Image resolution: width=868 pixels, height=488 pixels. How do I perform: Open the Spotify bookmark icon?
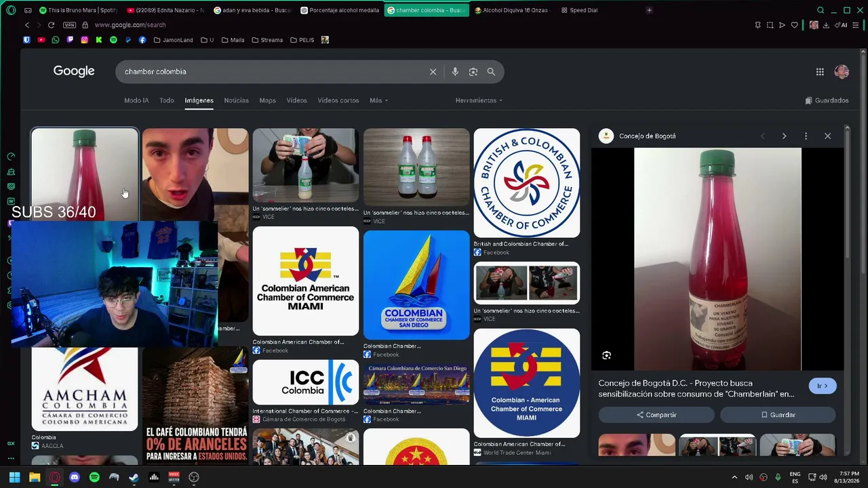point(113,40)
